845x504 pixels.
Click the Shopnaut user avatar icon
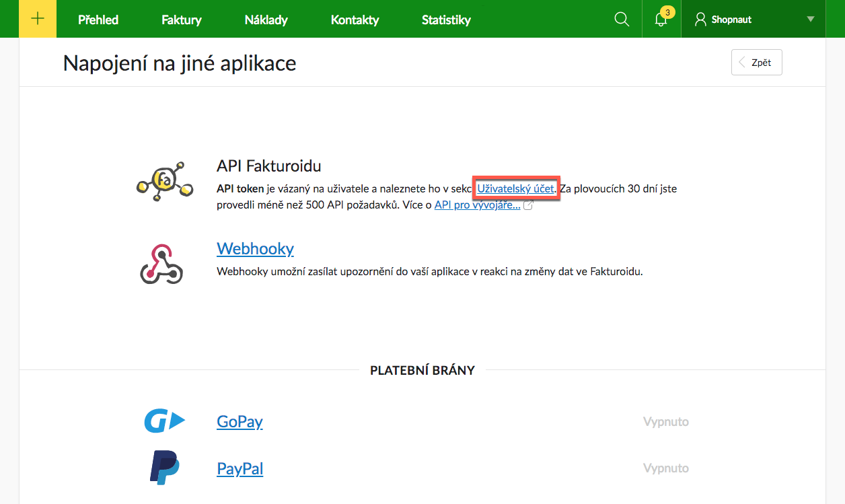[700, 20]
